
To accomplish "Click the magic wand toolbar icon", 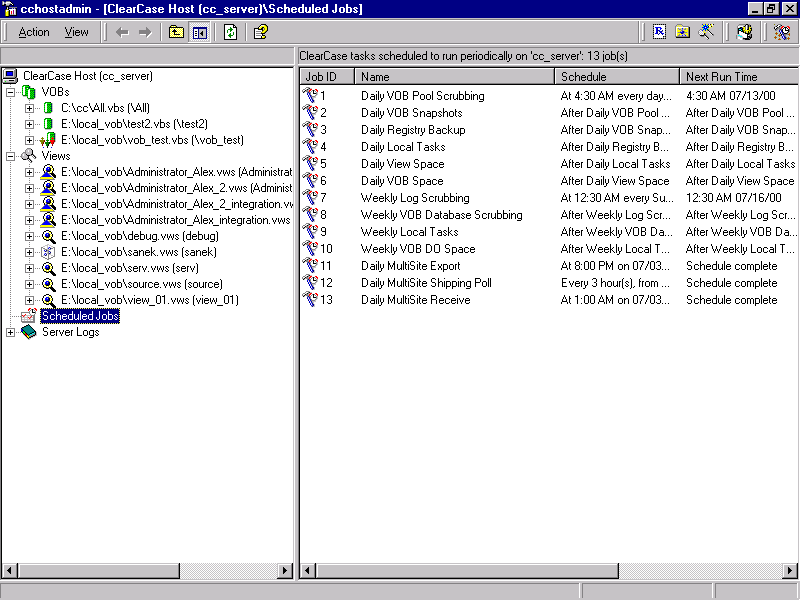I will click(706, 32).
